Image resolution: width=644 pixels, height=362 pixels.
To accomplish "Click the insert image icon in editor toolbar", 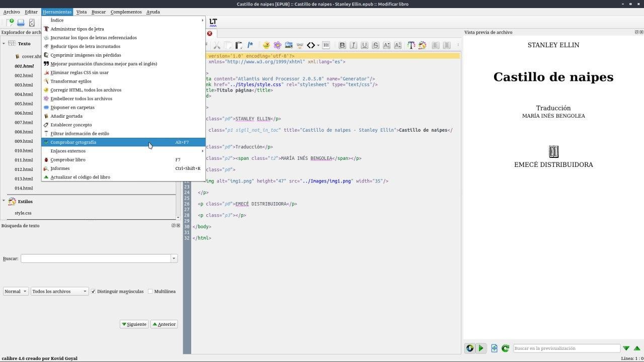I will coord(289,45).
